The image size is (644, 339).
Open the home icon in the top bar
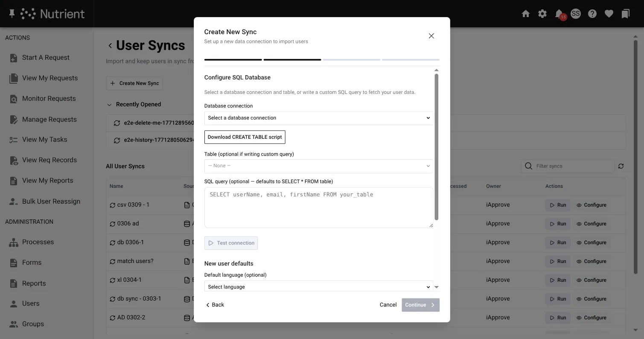click(x=526, y=14)
